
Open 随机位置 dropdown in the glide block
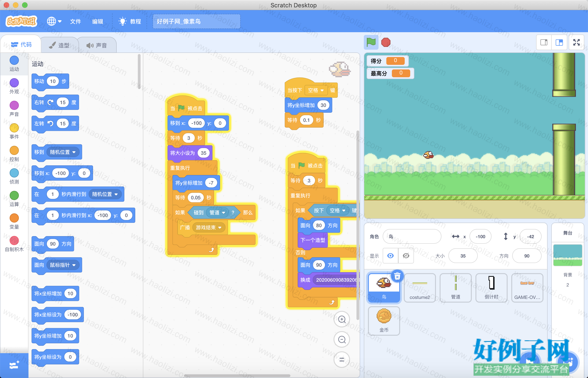pos(105,194)
